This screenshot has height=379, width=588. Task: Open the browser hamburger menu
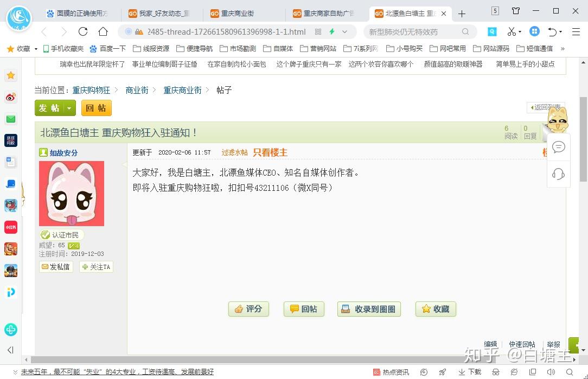click(576, 32)
